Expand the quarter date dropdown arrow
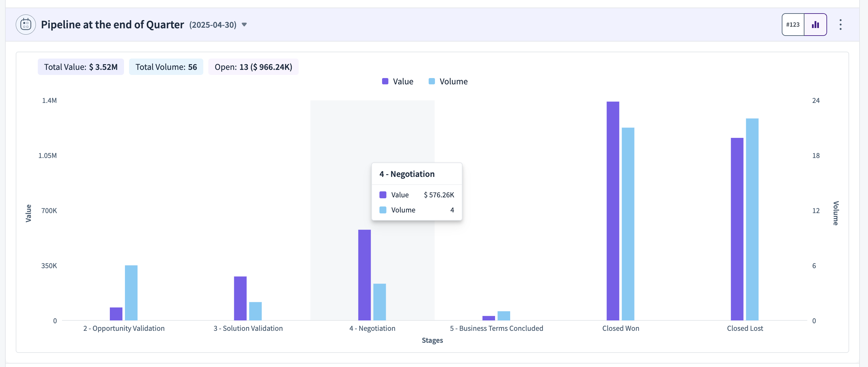868x367 pixels. [x=244, y=25]
